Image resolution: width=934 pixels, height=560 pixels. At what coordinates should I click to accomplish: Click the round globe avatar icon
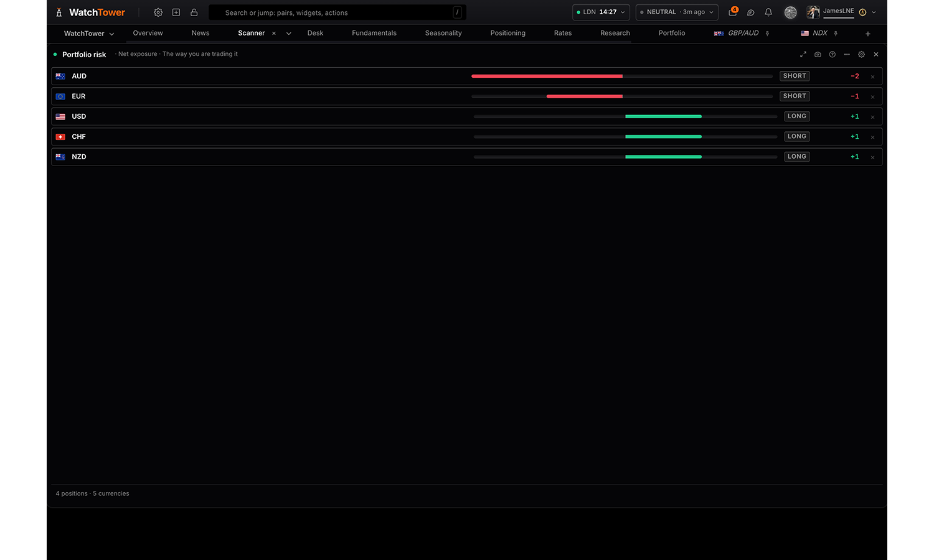point(791,12)
